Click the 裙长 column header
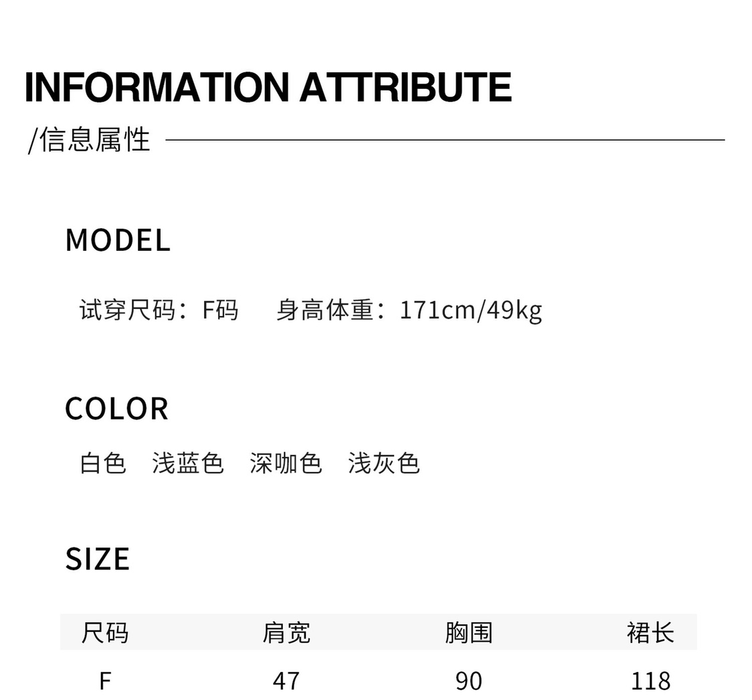The height and width of the screenshot is (700, 752). (x=650, y=632)
